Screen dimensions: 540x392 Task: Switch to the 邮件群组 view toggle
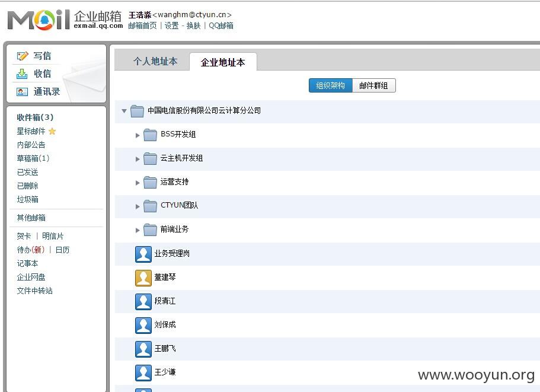(373, 85)
